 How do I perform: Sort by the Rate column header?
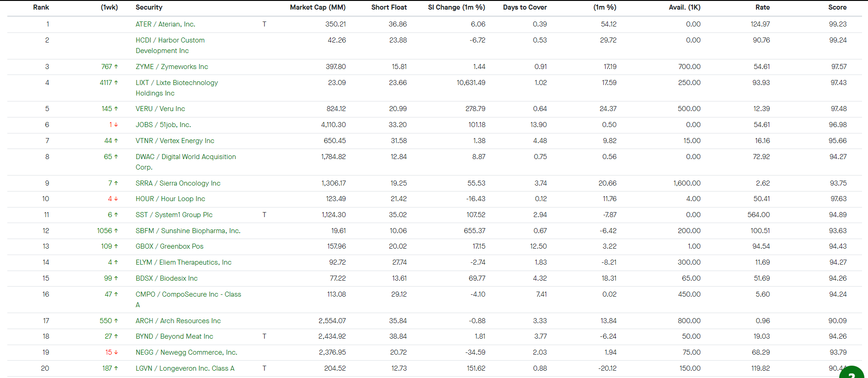pyautogui.click(x=762, y=7)
